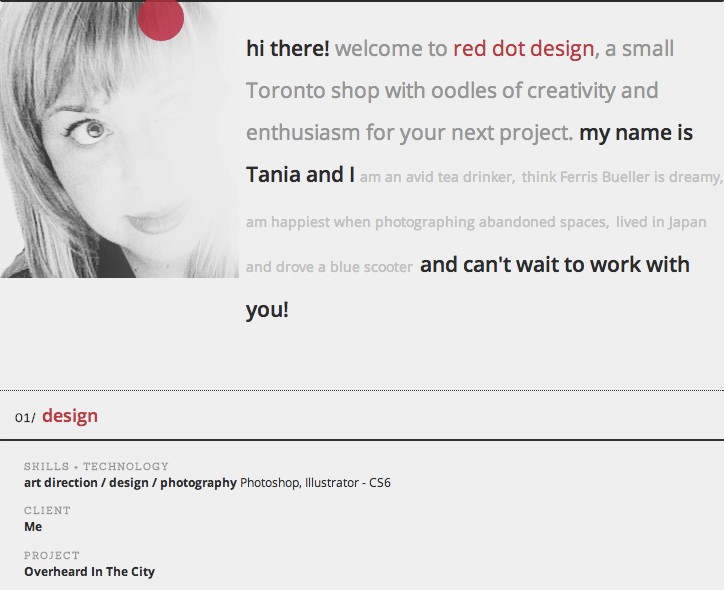Click 'am happiest when photographing abandoned spaces'
This screenshot has height=590, width=724.
[x=427, y=223]
